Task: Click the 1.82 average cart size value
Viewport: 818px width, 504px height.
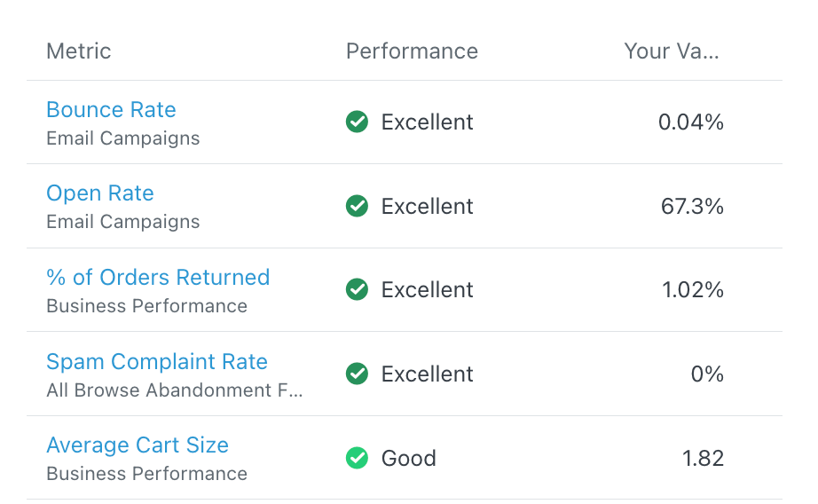Action: click(x=703, y=459)
